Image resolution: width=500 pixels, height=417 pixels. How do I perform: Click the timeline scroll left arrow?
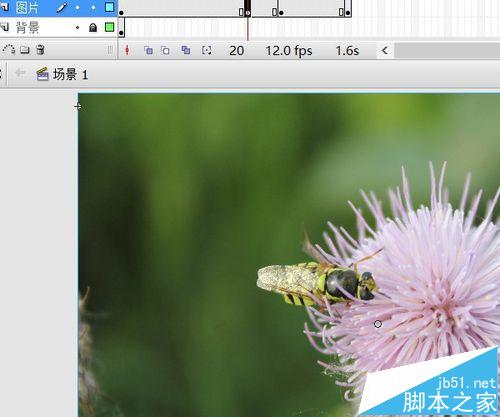coord(385,51)
